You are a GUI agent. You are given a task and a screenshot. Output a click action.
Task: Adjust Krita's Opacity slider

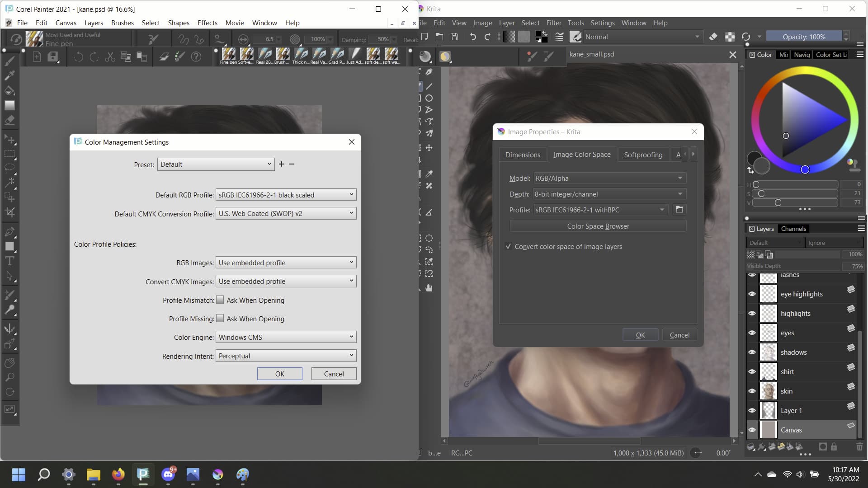pyautogui.click(x=804, y=37)
